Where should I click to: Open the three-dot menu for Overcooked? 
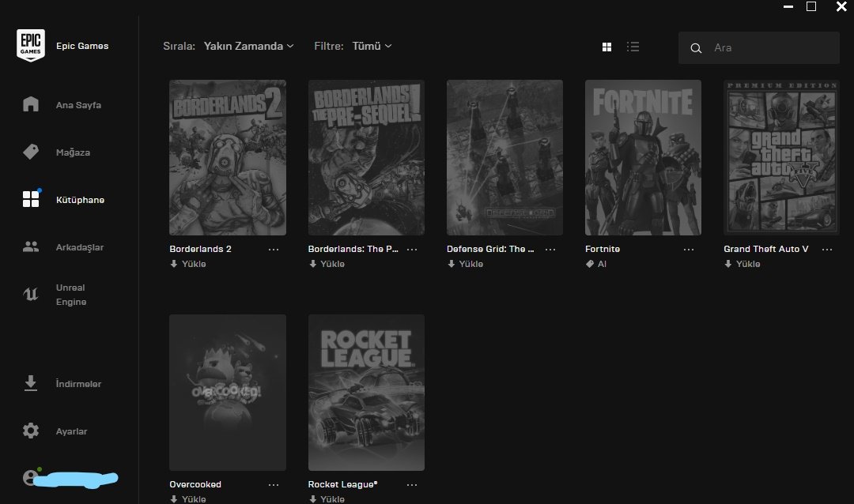tap(274, 485)
